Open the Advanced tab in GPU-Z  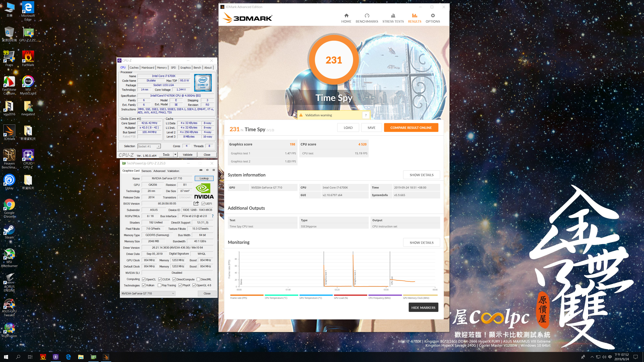pyautogui.click(x=159, y=171)
